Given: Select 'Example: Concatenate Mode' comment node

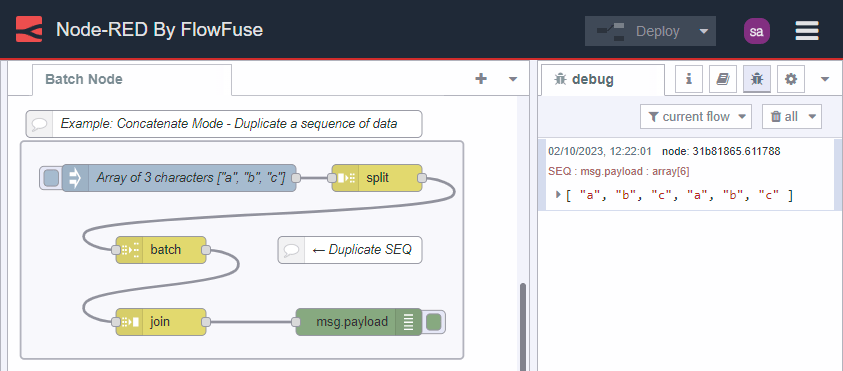Looking at the screenshot, I should pyautogui.click(x=224, y=124).
